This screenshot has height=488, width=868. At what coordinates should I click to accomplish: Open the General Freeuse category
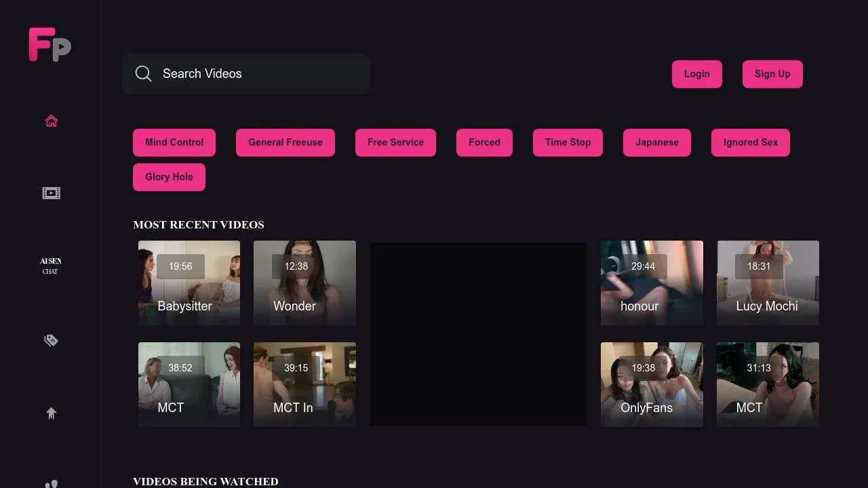pos(285,142)
